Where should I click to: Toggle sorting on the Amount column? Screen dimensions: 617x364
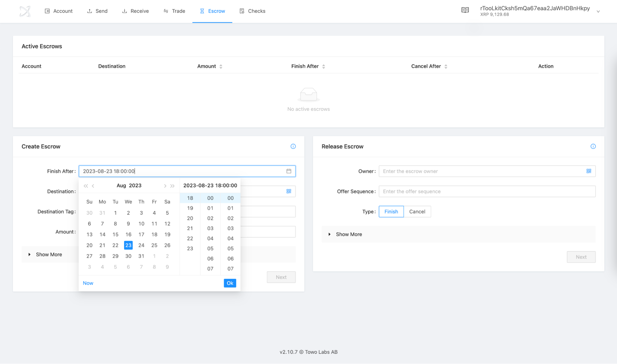tap(221, 66)
